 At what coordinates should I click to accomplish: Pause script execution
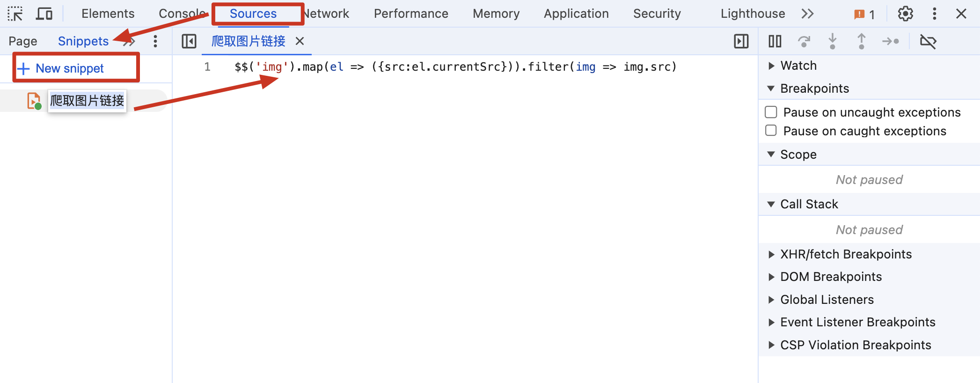[x=775, y=42]
